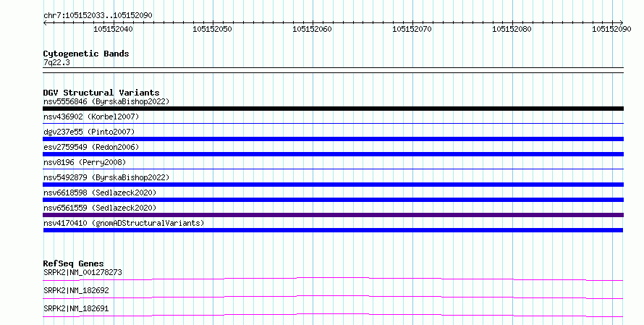Open variant nsv5492879 (ByrskaBishop2022) label

point(106,177)
